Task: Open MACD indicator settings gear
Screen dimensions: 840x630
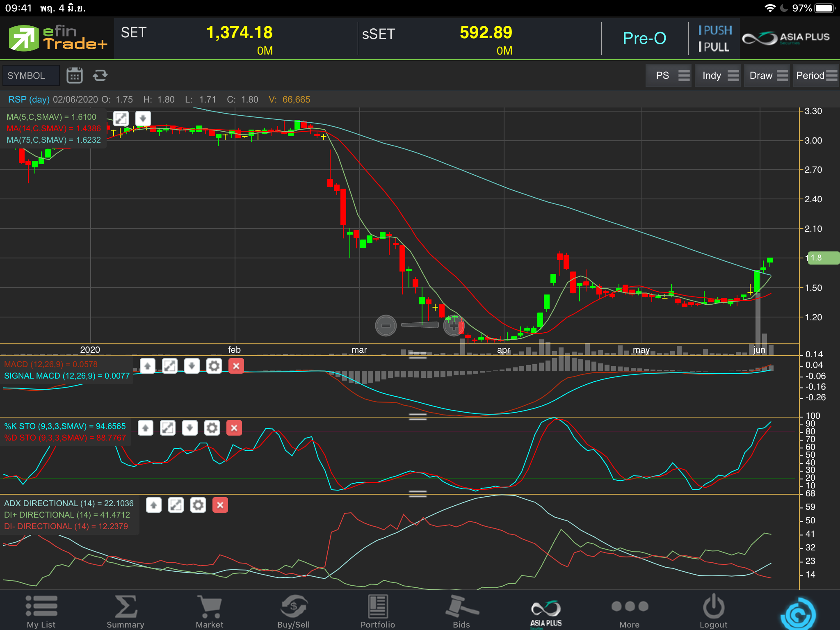Action: pyautogui.click(x=214, y=366)
